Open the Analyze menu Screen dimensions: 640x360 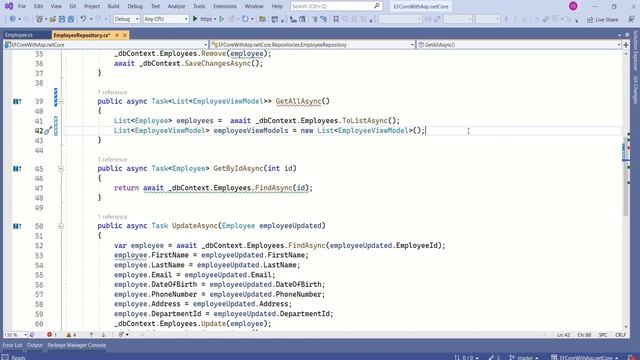(176, 7)
